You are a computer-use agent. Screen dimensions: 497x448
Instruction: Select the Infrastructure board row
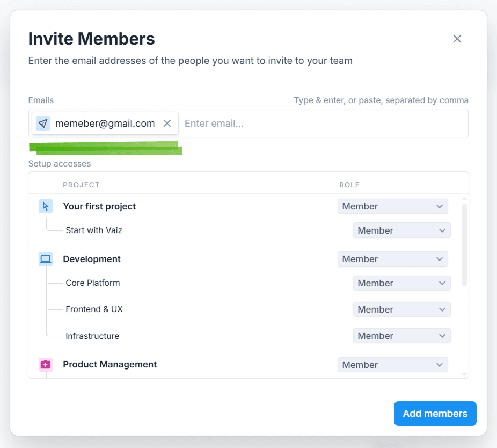pos(92,336)
